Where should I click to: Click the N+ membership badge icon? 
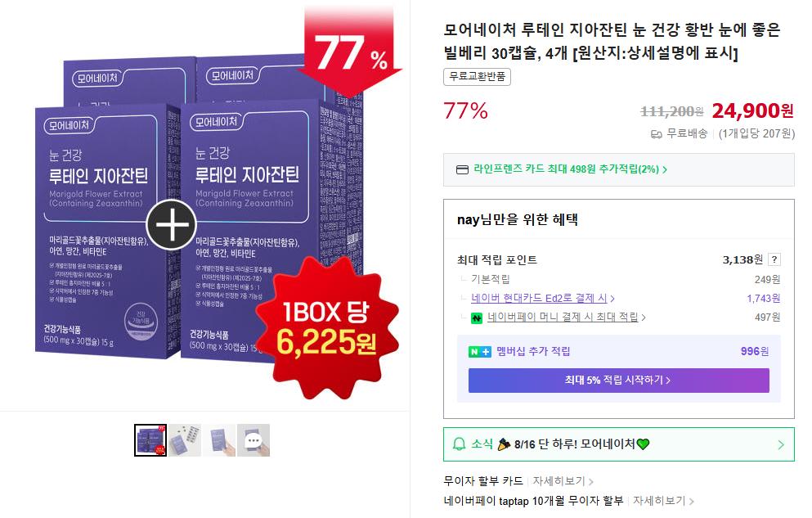coord(479,352)
